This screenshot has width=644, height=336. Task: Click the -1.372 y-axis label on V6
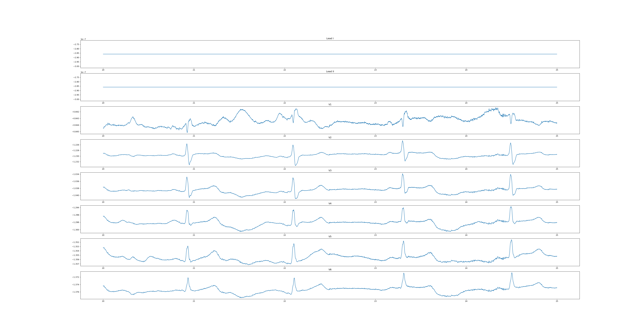76,277
